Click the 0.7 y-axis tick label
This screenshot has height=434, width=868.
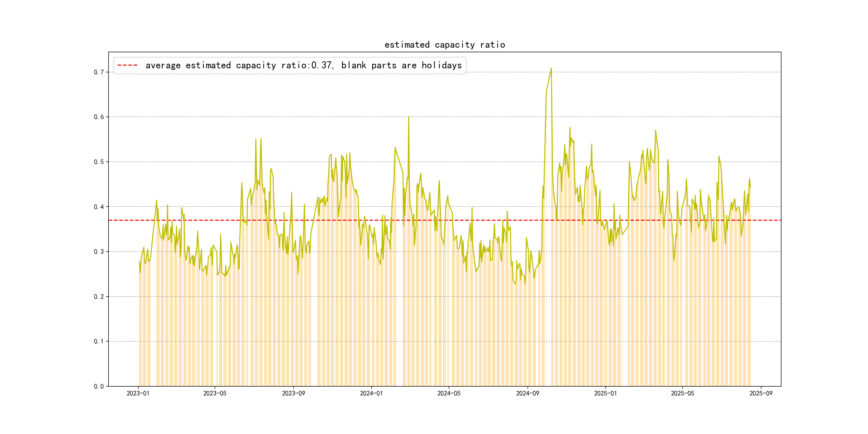[x=99, y=72]
